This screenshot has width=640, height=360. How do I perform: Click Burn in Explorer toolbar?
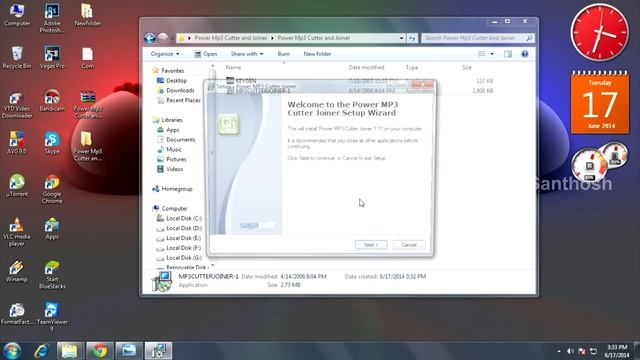click(283, 54)
